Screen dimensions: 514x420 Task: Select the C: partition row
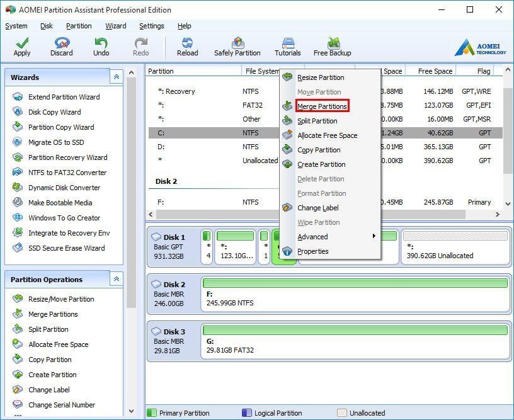click(325, 133)
